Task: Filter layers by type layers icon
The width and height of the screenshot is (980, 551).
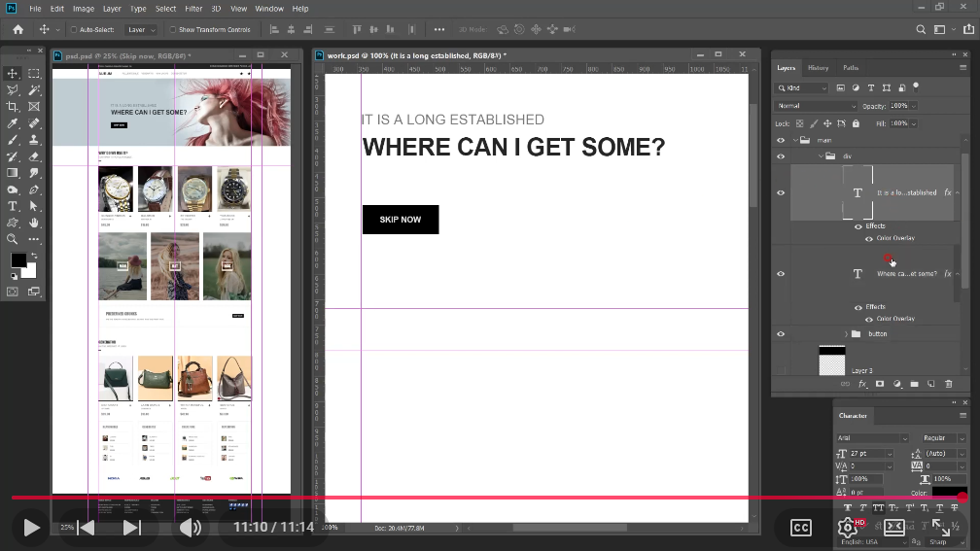Action: click(x=871, y=88)
